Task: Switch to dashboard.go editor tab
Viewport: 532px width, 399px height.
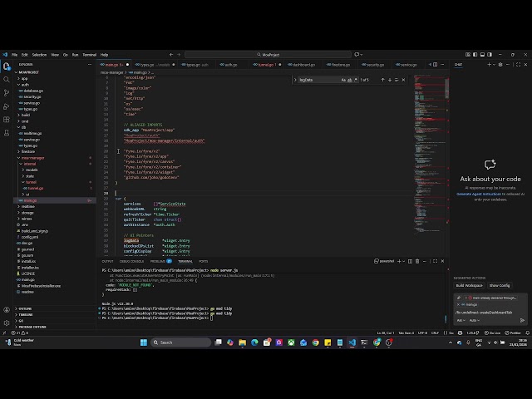Action: pos(302,65)
